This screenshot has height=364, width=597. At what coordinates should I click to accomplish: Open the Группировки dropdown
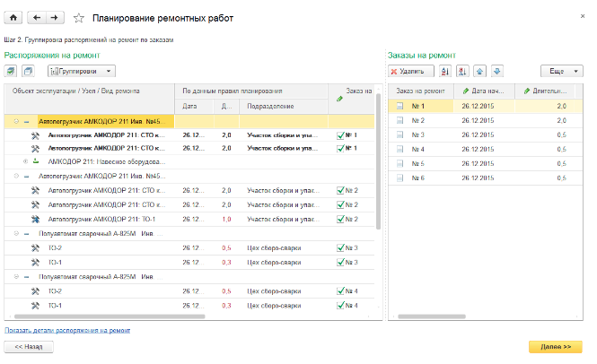click(82, 71)
